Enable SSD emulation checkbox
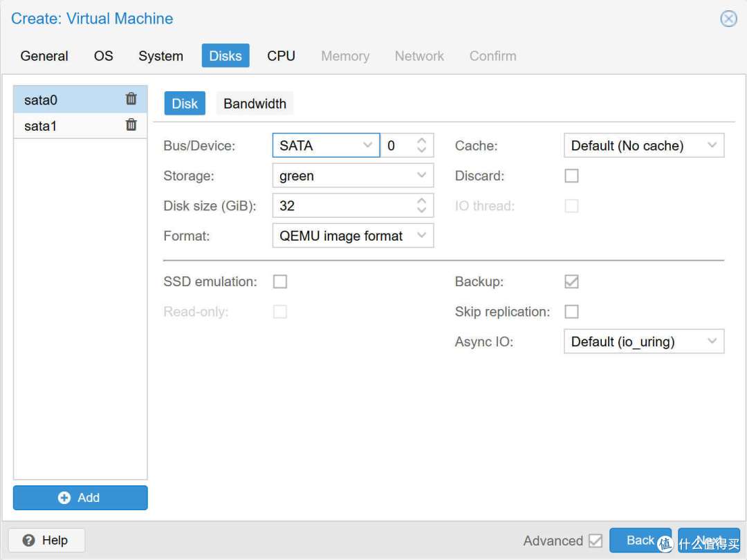The image size is (747, 560). click(280, 281)
